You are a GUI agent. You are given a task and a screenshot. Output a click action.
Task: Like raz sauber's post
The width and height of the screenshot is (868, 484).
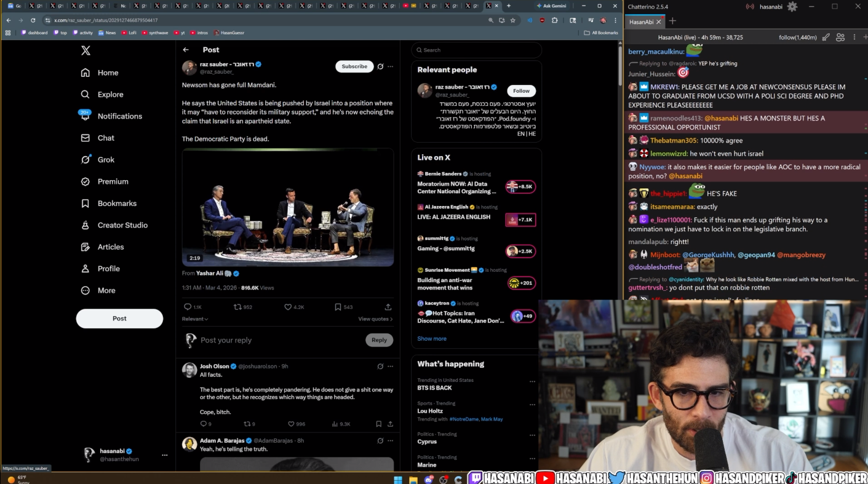pyautogui.click(x=287, y=307)
